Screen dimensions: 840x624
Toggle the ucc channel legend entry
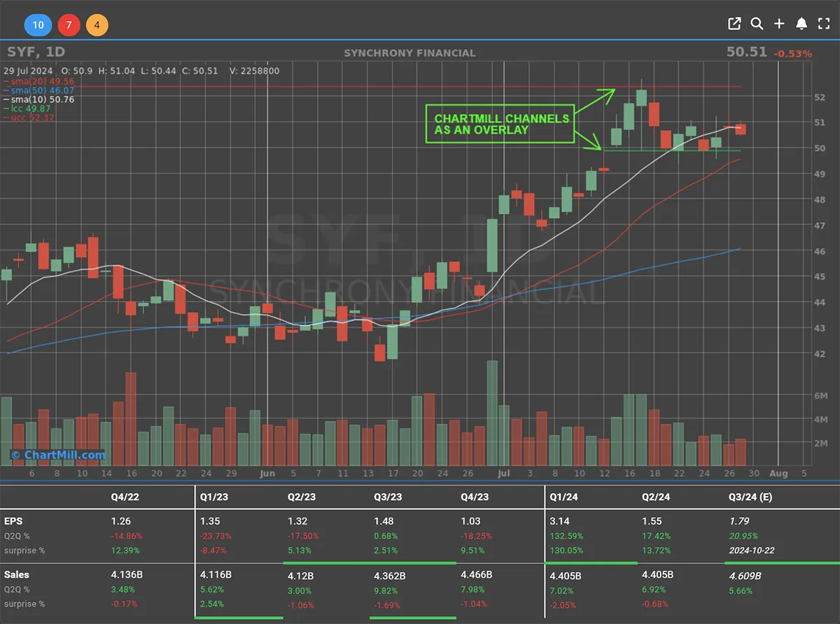pos(29,118)
